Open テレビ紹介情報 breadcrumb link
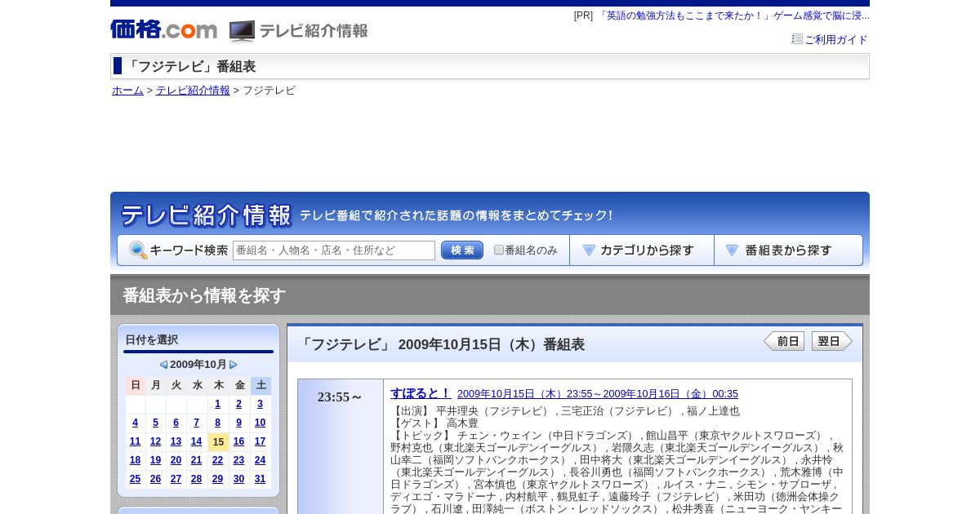The image size is (980, 514). click(193, 91)
